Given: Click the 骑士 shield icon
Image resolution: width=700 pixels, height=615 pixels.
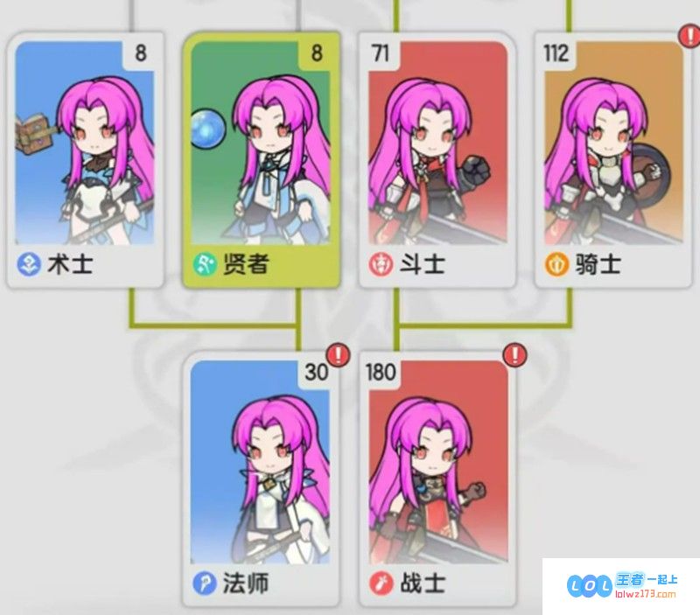Looking at the screenshot, I should tap(556, 264).
